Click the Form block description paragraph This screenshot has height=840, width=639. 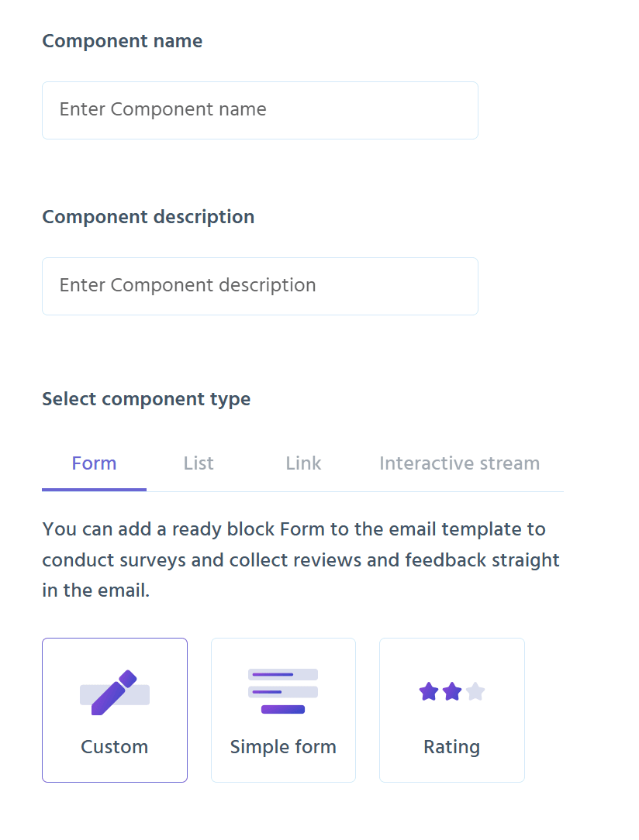(x=301, y=559)
